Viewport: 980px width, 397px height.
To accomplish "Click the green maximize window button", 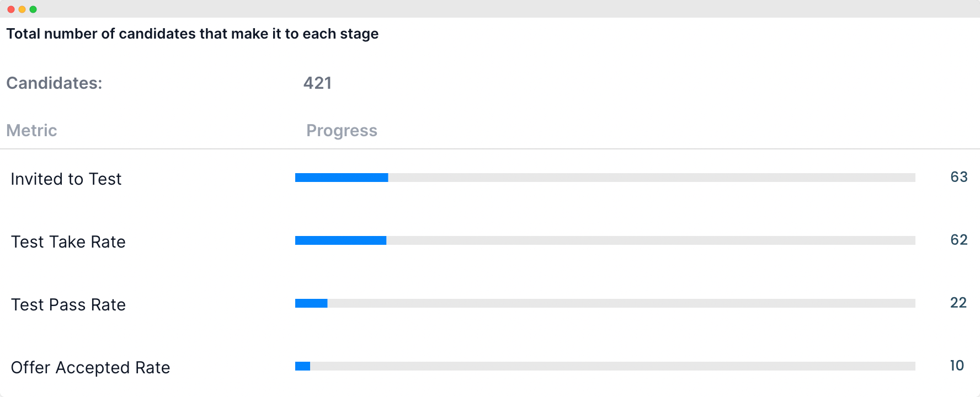I will 33,9.
